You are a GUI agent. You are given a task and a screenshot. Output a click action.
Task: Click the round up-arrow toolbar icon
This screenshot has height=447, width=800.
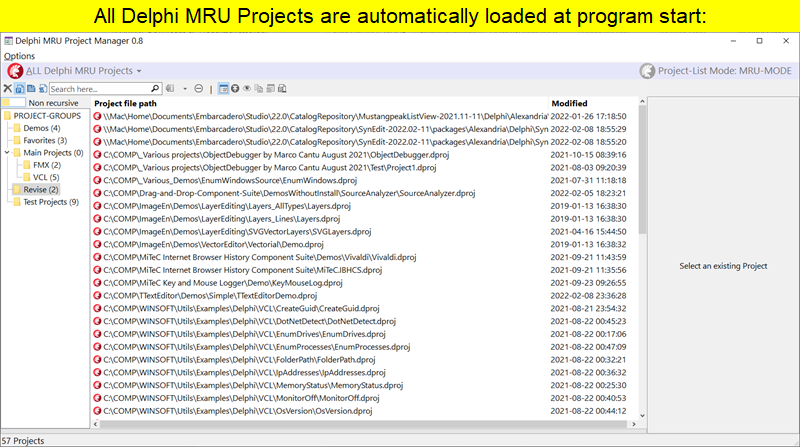pyautogui.click(x=234, y=89)
